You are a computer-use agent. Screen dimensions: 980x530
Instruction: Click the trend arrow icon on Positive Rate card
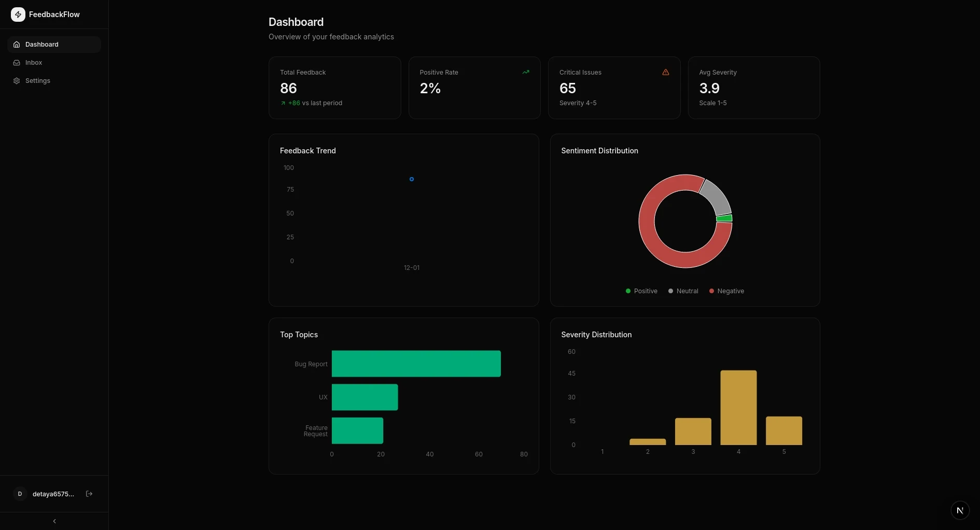(526, 72)
